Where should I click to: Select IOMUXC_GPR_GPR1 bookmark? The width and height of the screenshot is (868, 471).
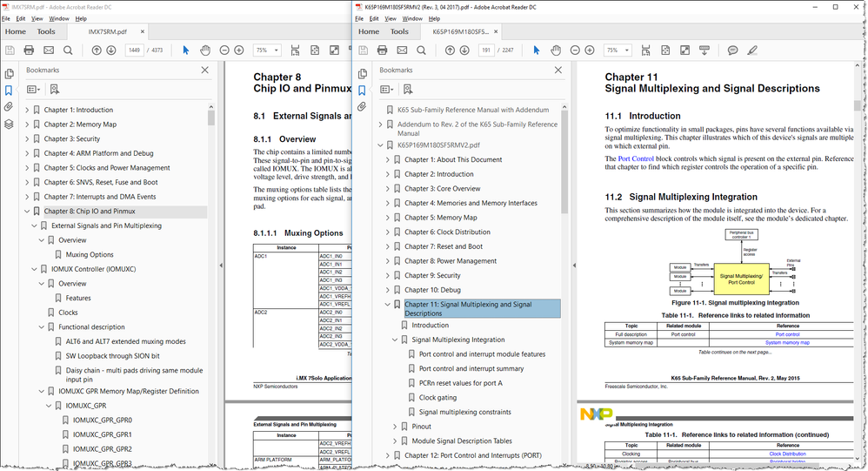[x=103, y=435]
